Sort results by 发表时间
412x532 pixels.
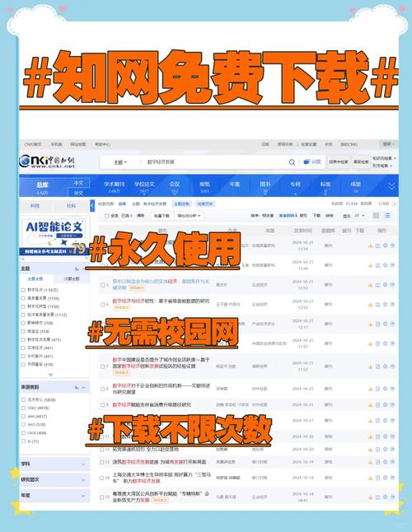click(288, 216)
